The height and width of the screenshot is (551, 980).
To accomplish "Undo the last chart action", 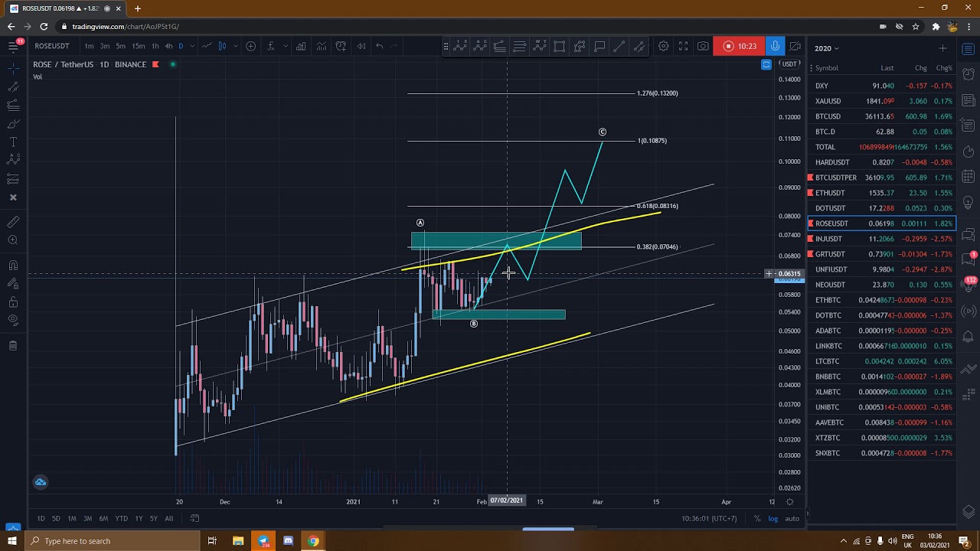I will pyautogui.click(x=379, y=46).
